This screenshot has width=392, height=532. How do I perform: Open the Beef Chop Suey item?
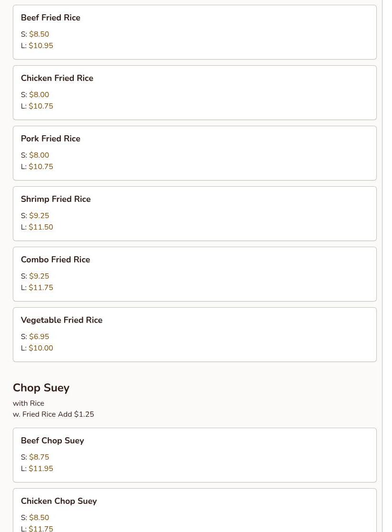(x=52, y=441)
